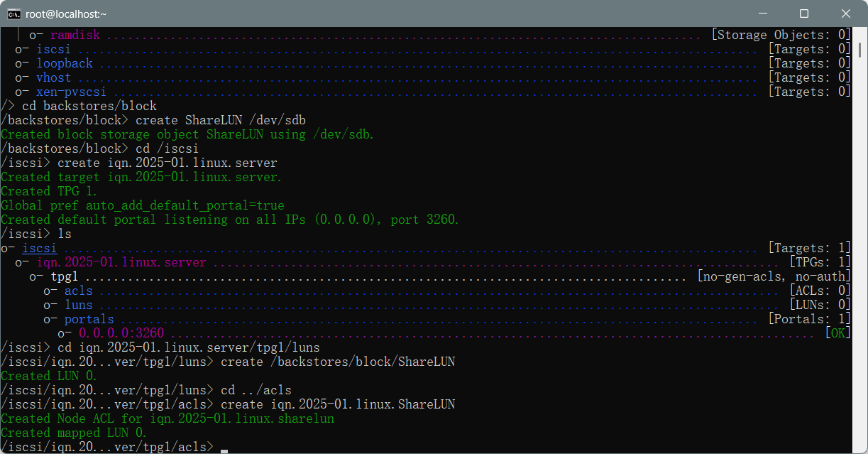Click the loopback tree entry
This screenshot has height=454, width=868.
point(64,63)
